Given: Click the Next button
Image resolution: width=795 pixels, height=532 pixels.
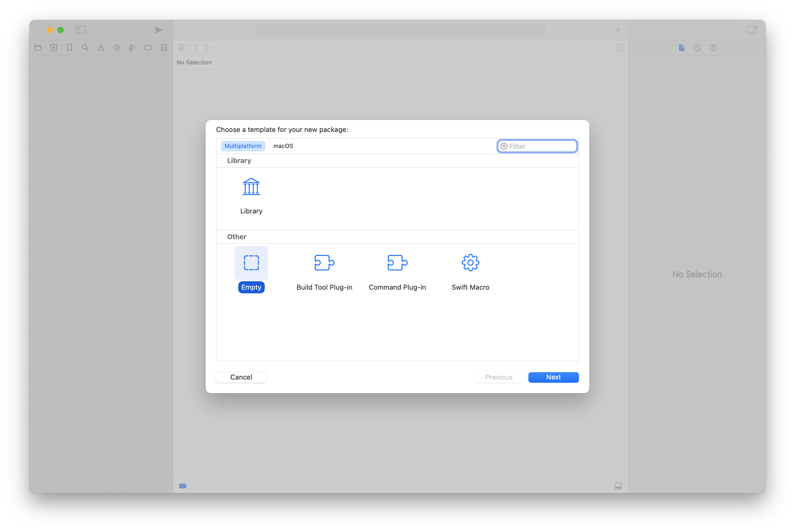Looking at the screenshot, I should pos(553,377).
